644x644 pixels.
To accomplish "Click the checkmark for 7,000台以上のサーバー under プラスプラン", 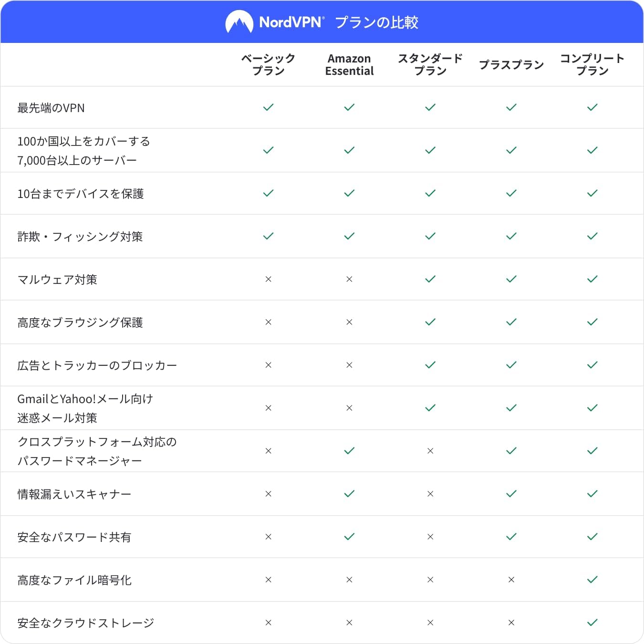I will (511, 150).
